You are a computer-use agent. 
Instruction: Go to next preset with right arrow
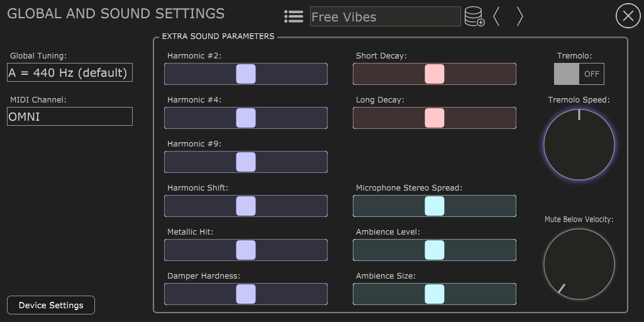pos(519,17)
